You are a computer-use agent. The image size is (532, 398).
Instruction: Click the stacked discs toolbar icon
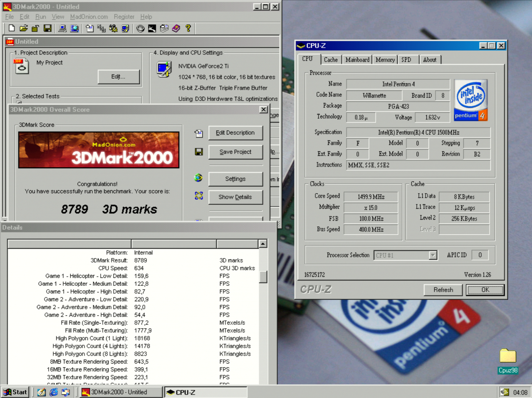pos(164,28)
